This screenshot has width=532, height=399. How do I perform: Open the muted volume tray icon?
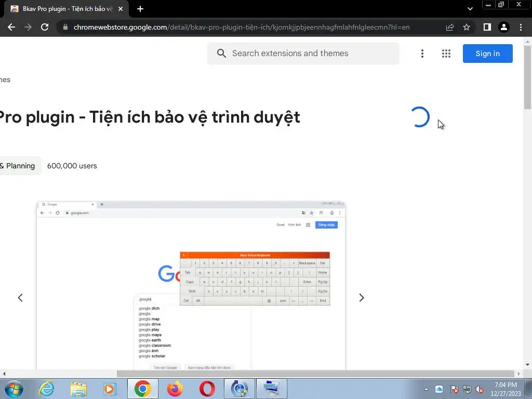480,389
